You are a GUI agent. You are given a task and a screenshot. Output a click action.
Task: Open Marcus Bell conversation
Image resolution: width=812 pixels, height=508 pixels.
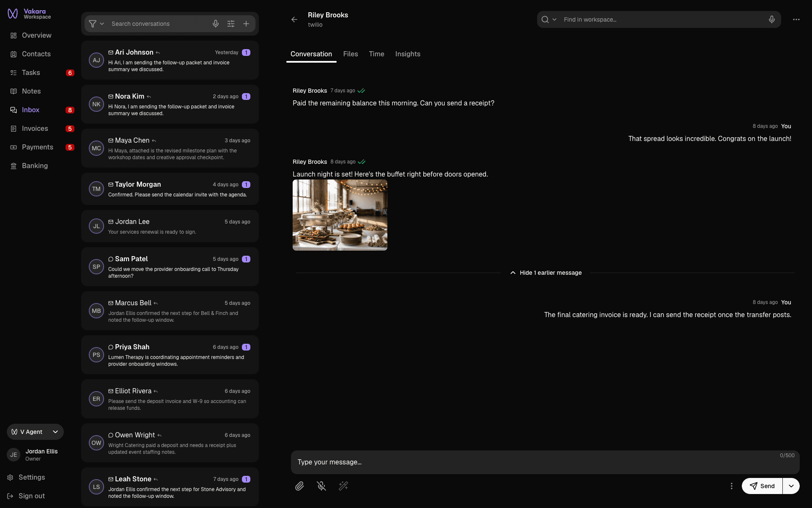pyautogui.click(x=170, y=311)
